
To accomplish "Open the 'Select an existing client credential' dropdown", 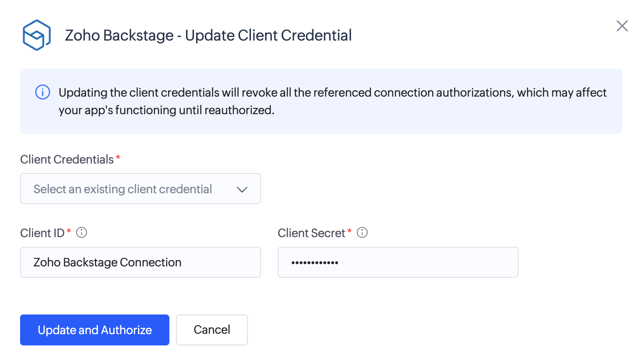I will pos(123,189).
